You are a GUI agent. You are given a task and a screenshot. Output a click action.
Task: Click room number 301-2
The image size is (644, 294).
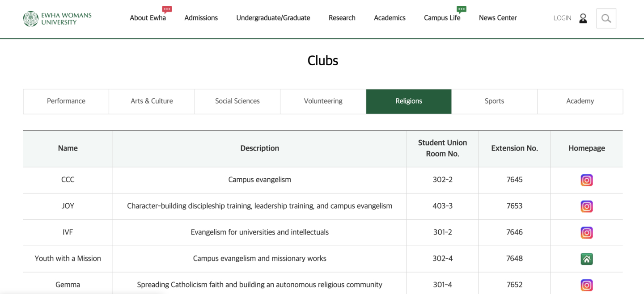[x=442, y=232]
